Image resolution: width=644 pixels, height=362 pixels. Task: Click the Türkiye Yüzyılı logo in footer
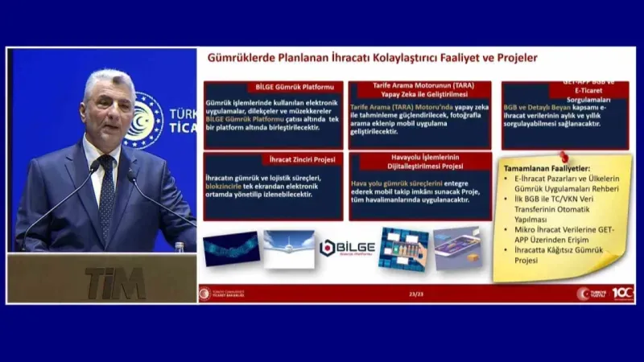pyautogui.click(x=592, y=294)
